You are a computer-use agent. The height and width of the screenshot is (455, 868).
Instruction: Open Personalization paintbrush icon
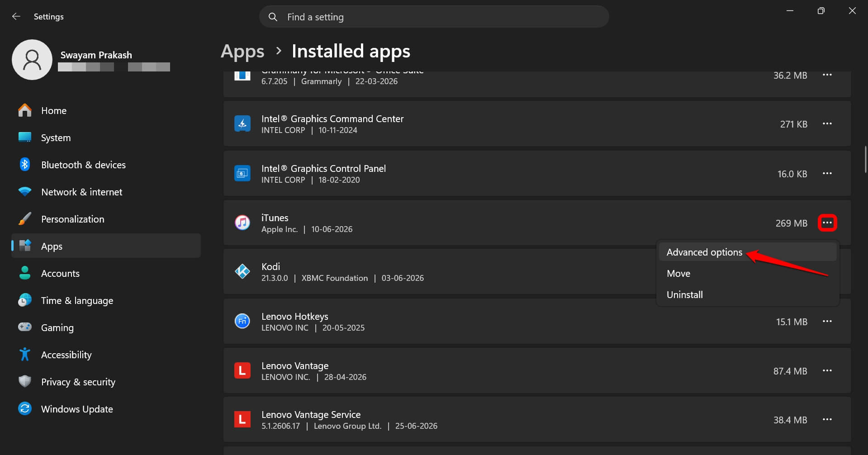(x=25, y=219)
